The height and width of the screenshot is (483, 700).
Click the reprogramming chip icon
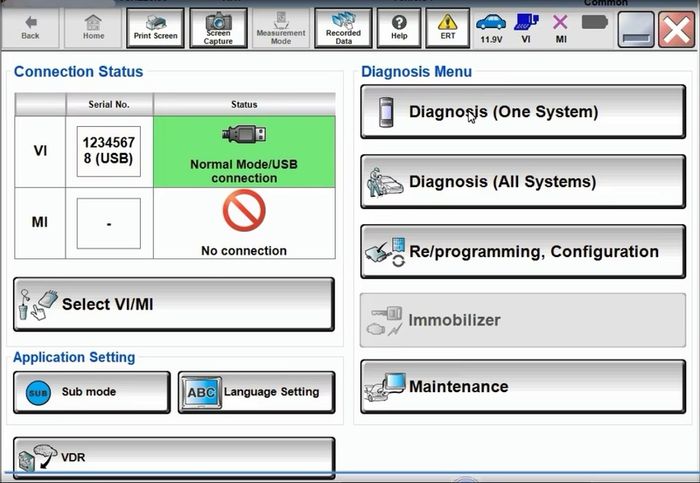click(386, 252)
